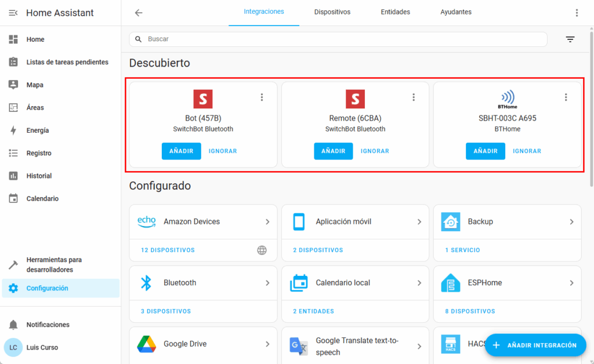Click the globe icon on Amazon Devices card
Screen dimensions: 594x364
coord(262,250)
